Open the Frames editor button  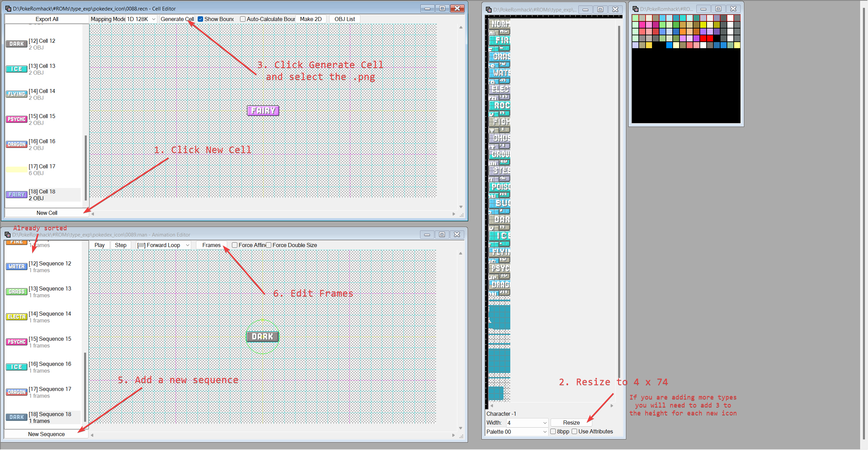211,245
